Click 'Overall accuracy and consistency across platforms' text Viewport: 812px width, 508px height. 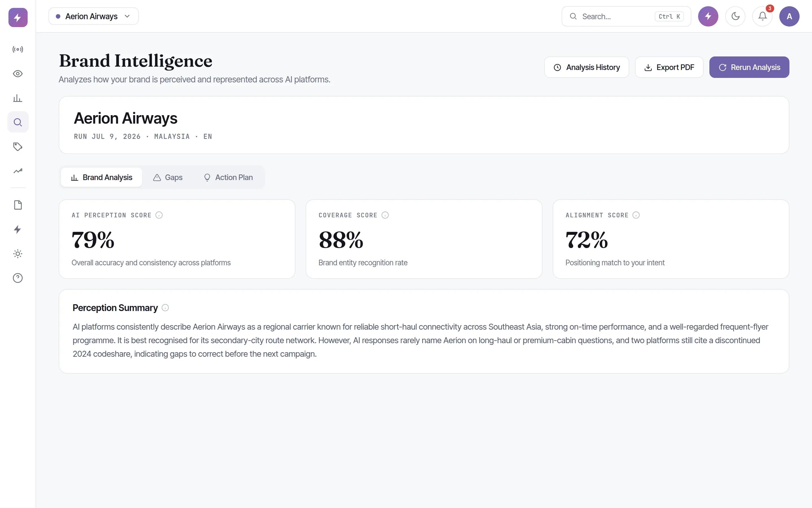pyautogui.click(x=151, y=263)
